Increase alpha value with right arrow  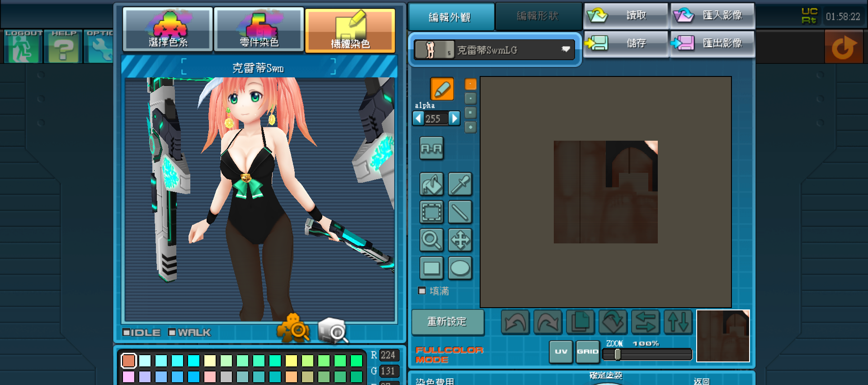coord(454,119)
